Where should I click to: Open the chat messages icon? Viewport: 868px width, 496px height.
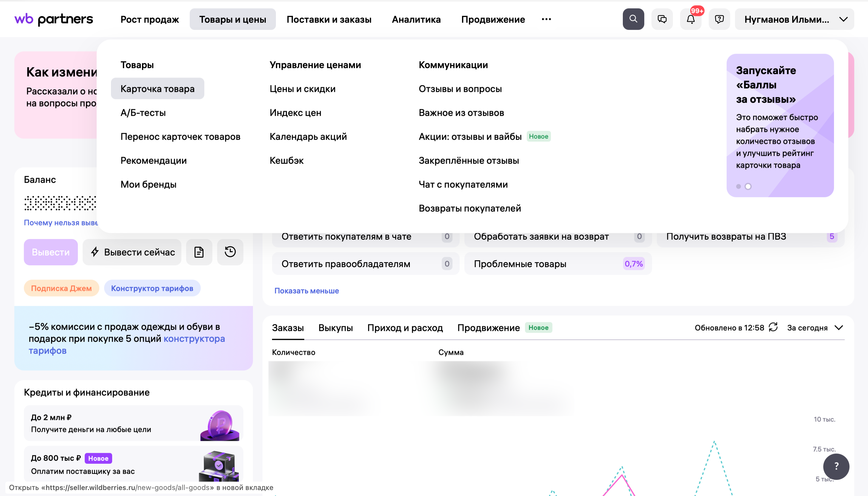tap(662, 19)
